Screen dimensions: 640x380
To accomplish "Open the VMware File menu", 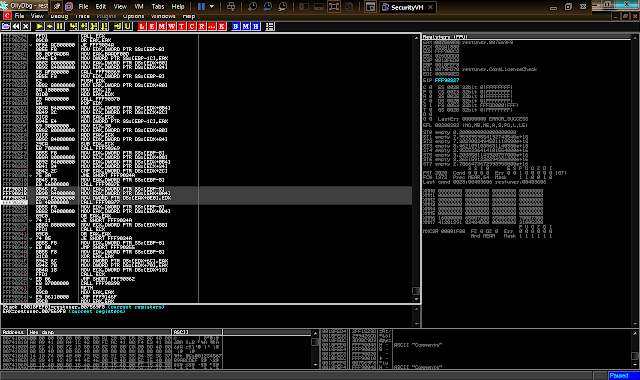I will point(83,7).
